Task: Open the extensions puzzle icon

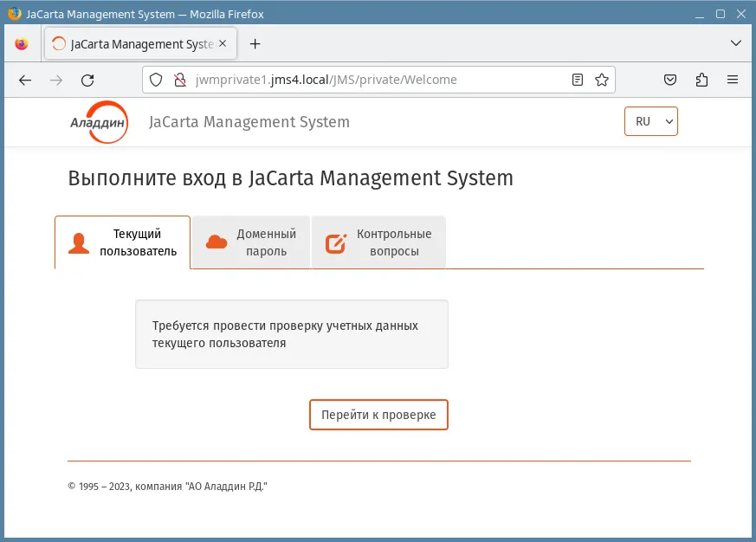Action: [x=701, y=80]
